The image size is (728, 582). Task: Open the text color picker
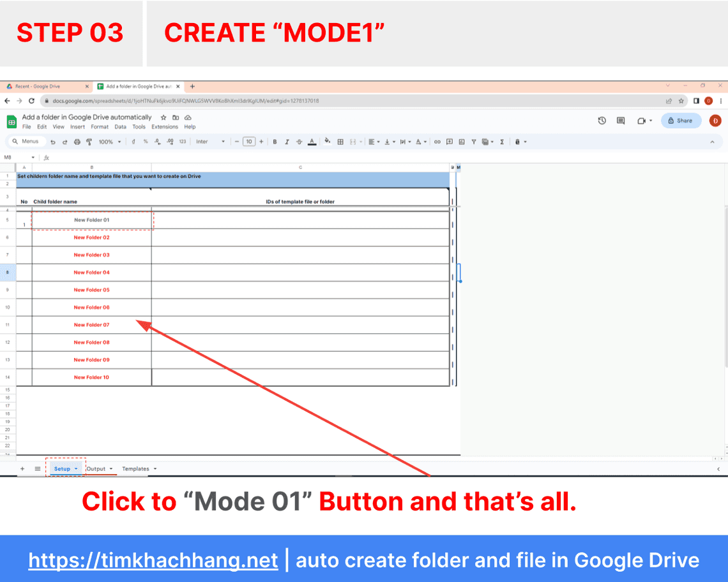tap(310, 141)
